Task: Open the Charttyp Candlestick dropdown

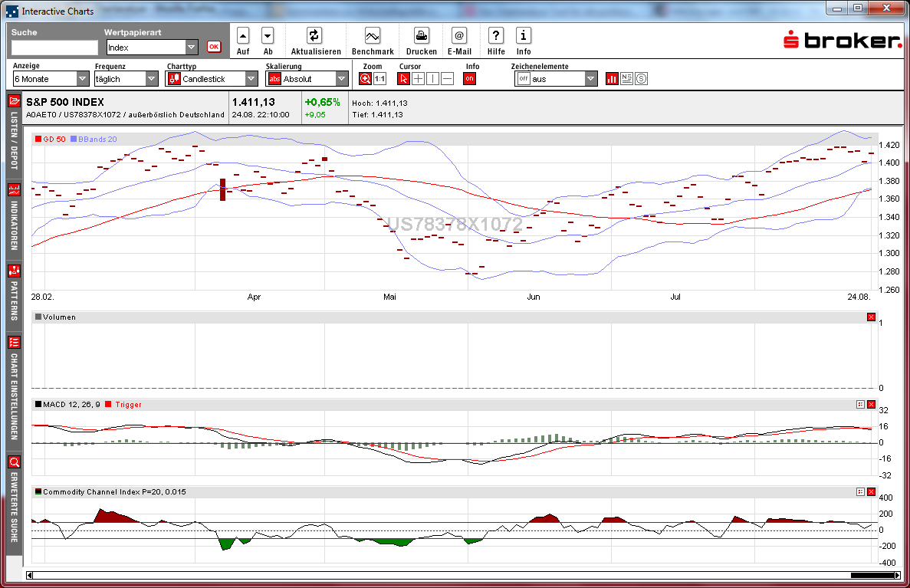Action: [212, 79]
